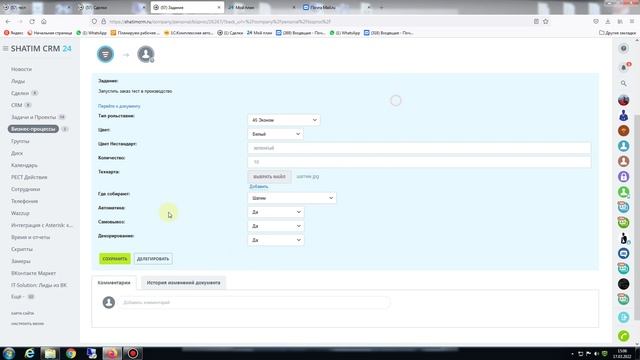Click the black round avatar in right panel
The image size is (640, 360).
pos(623,284)
